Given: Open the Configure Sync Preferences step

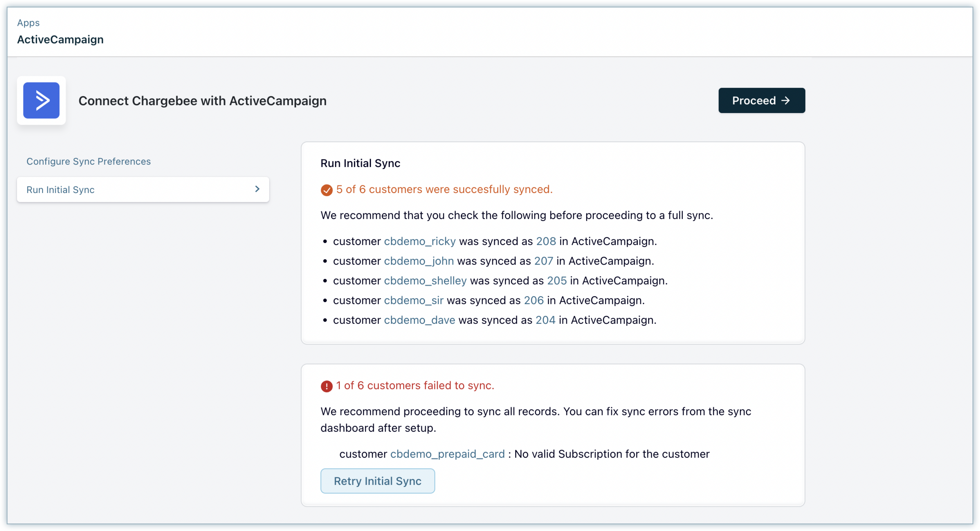Looking at the screenshot, I should click(88, 161).
